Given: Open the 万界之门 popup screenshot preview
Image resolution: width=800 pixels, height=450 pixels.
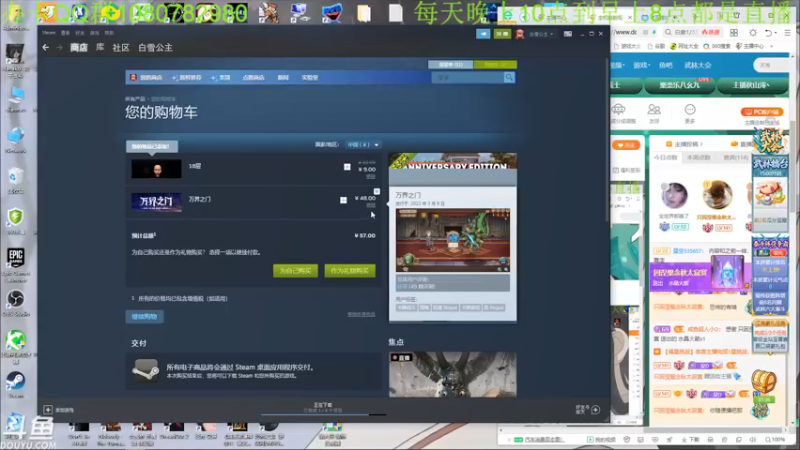Looking at the screenshot, I should tap(453, 240).
